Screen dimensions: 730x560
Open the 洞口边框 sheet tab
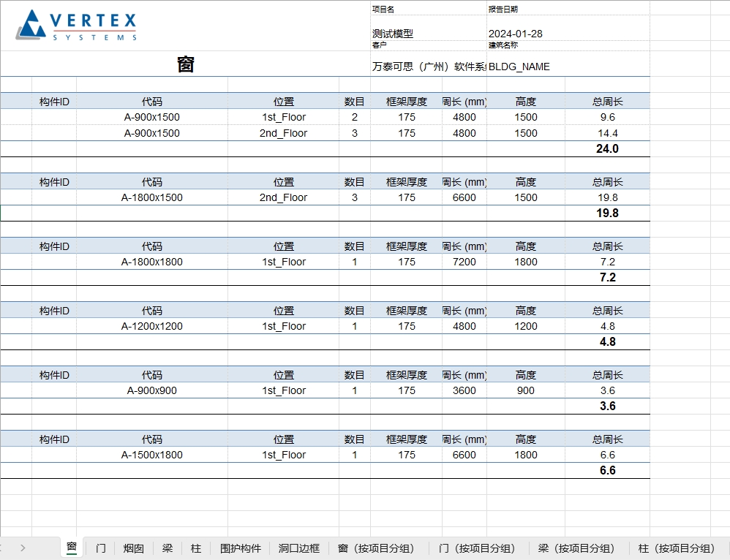pos(299,548)
